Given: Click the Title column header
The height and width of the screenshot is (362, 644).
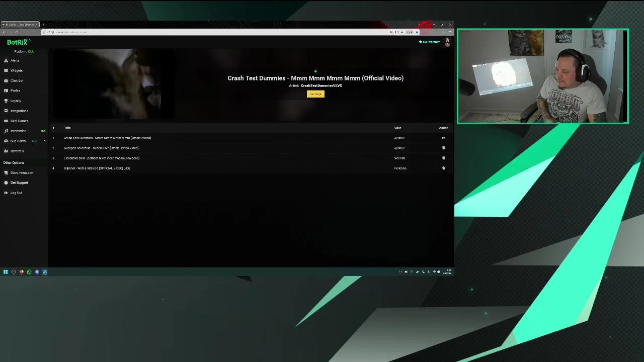Looking at the screenshot, I should [67, 128].
